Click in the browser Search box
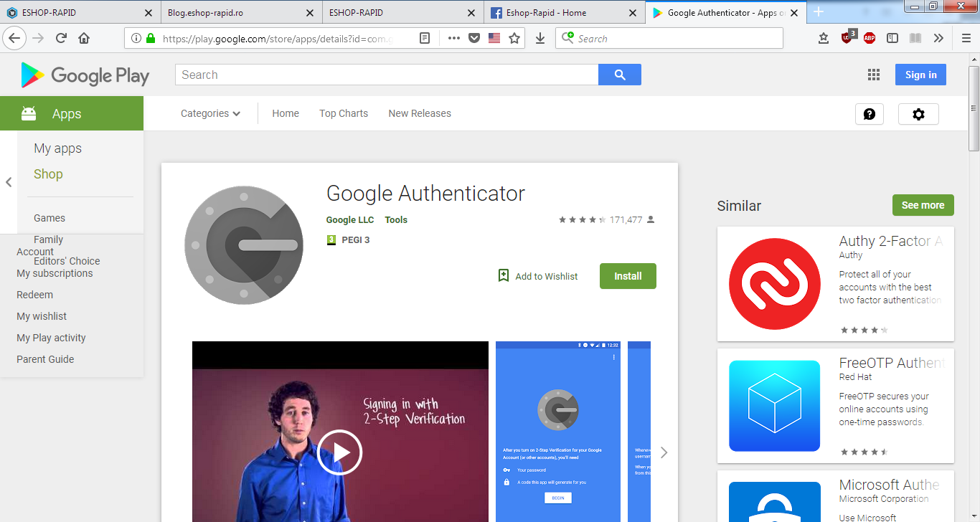Screen dimensions: 980x522 [669, 39]
